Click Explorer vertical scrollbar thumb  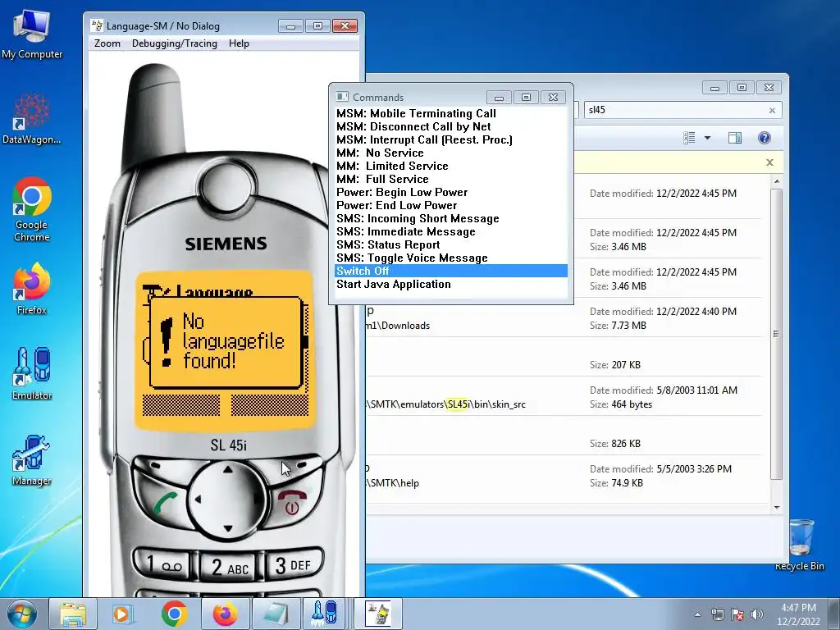(x=777, y=334)
